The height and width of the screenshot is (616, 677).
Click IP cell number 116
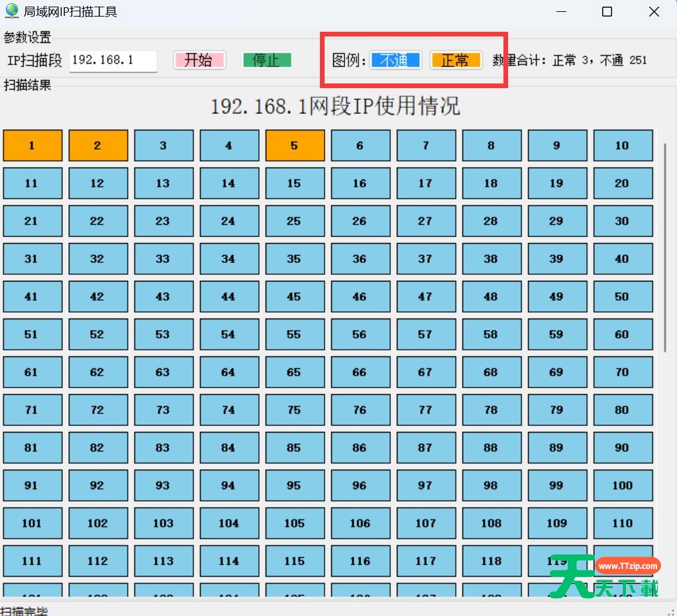pyautogui.click(x=360, y=561)
